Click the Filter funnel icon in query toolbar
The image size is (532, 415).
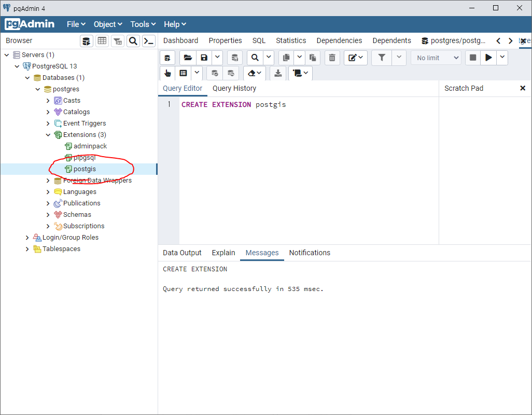[x=382, y=58]
